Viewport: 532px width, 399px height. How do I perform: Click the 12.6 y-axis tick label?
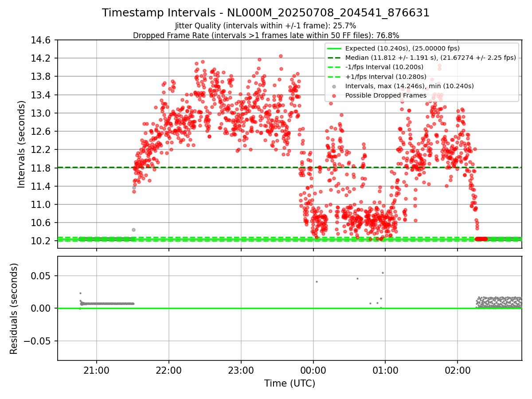tap(42, 131)
